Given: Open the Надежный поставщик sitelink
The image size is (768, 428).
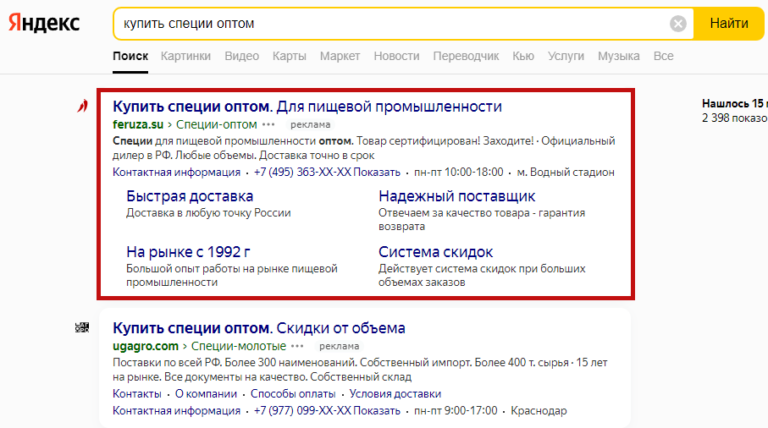Looking at the screenshot, I should 456,196.
